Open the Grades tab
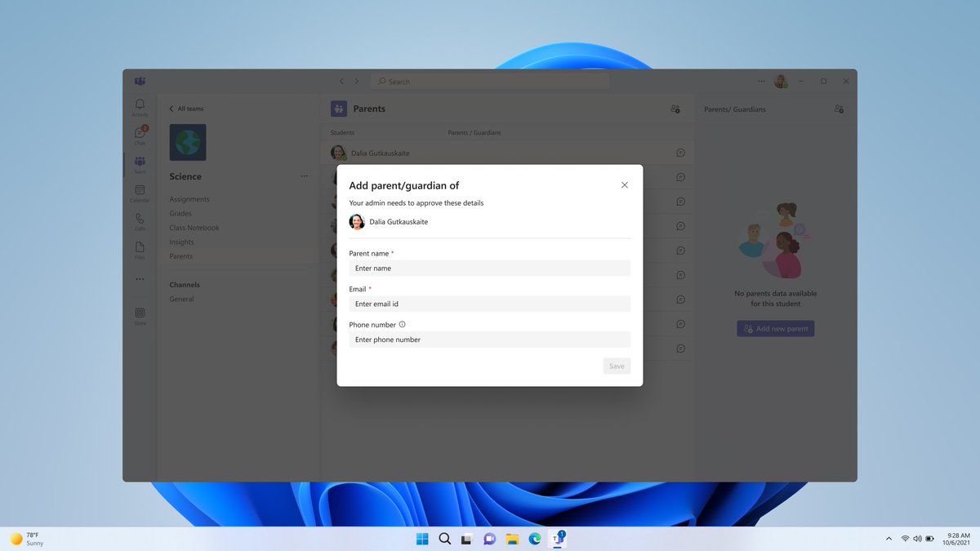980x551 pixels. pos(180,214)
